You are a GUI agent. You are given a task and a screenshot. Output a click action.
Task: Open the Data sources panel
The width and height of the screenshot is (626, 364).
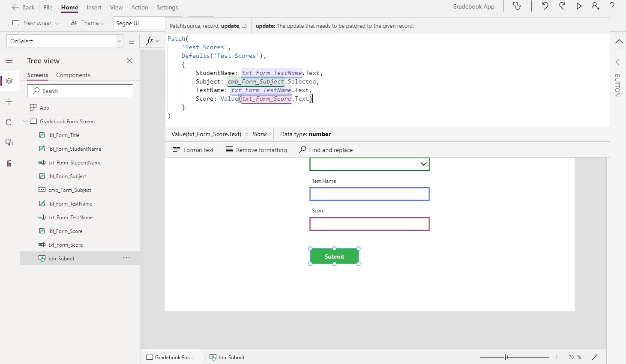(x=9, y=122)
